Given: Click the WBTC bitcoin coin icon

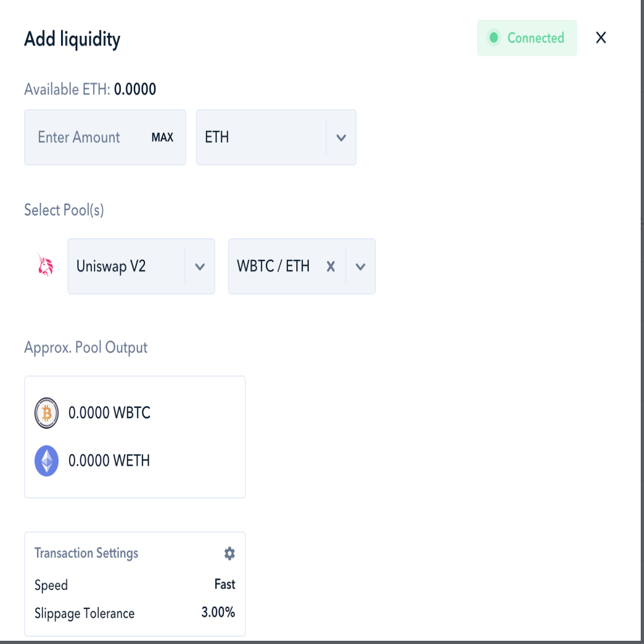Looking at the screenshot, I should [x=47, y=413].
